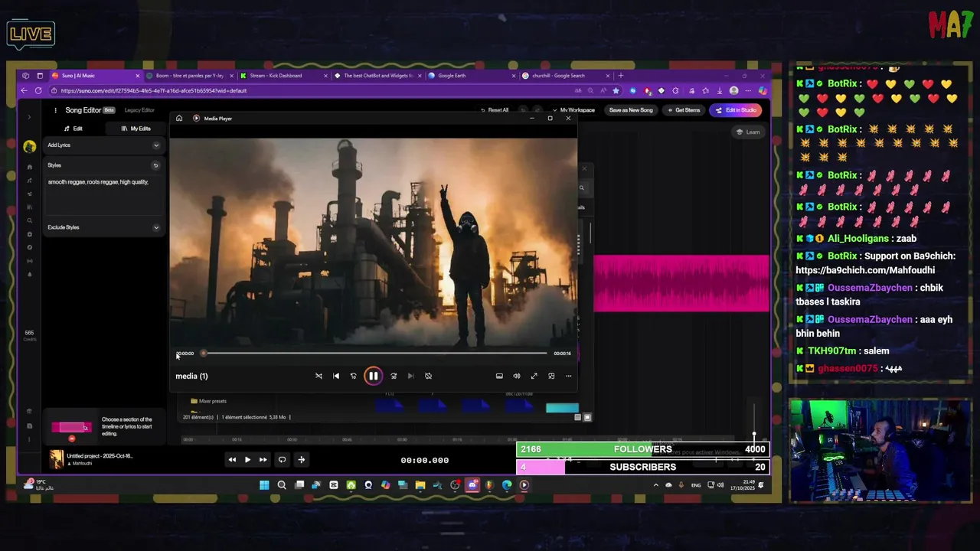The image size is (980, 551).
Task: Click the pink audio waveform
Action: coord(681,284)
